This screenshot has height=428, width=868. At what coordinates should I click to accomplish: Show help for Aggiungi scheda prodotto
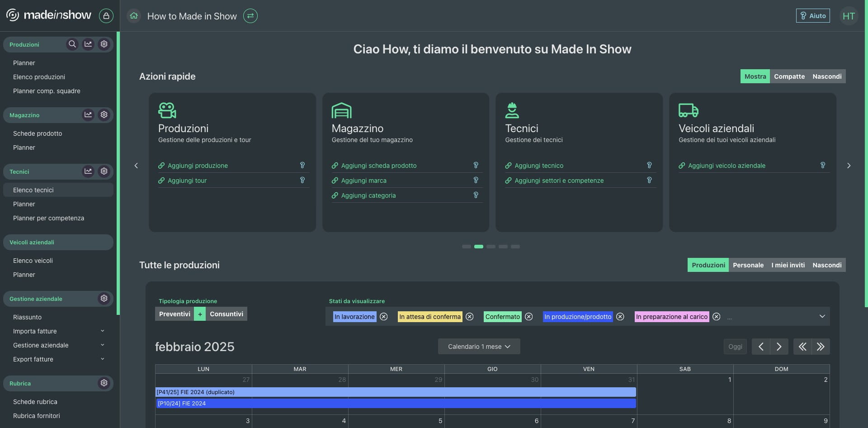(x=476, y=165)
